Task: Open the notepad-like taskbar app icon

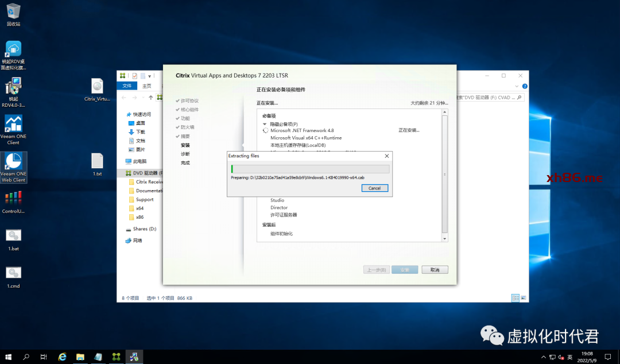Action: pos(98,357)
